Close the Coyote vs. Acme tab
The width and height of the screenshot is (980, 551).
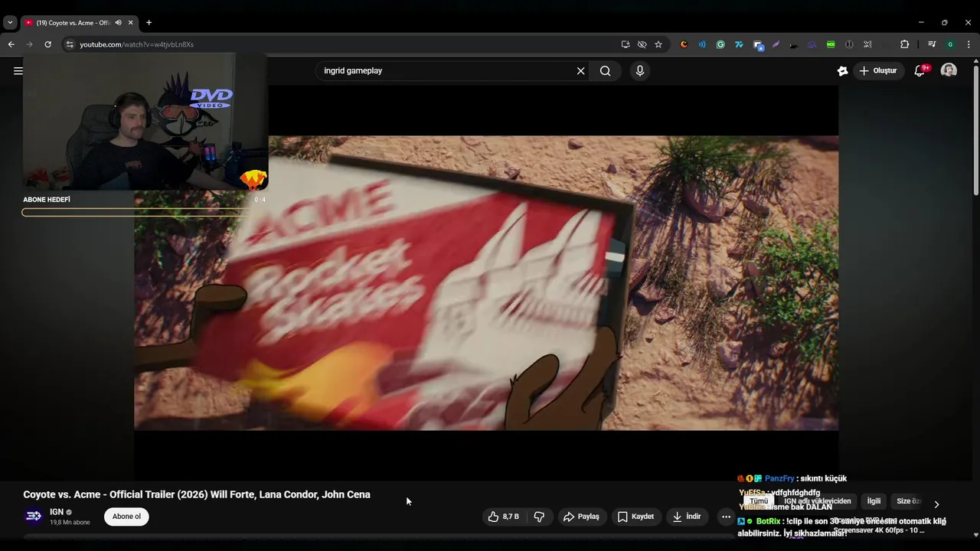tap(131, 23)
